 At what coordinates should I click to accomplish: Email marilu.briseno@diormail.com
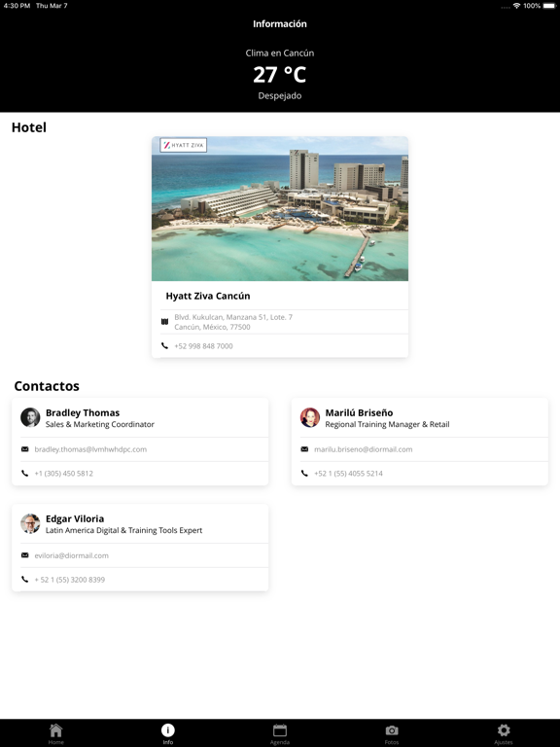364,449
